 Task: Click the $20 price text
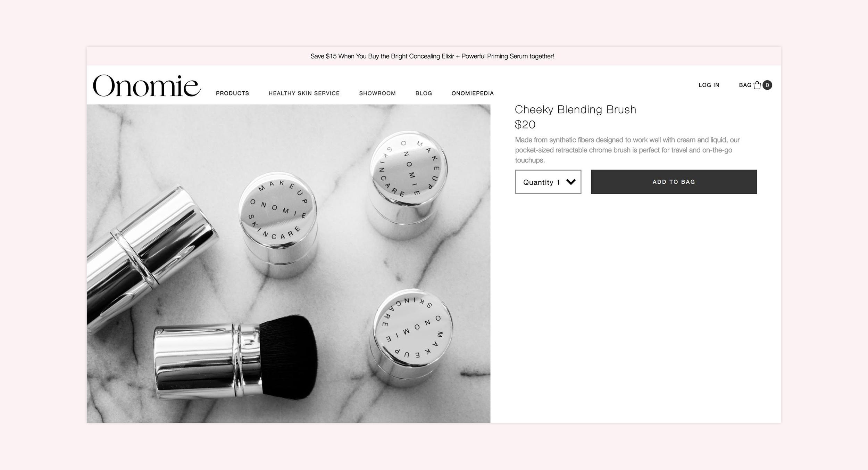pos(525,124)
